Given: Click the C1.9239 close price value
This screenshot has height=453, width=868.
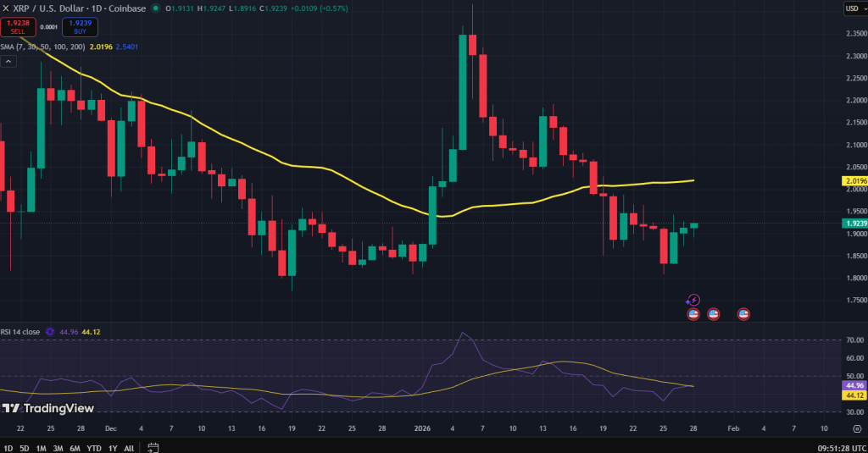Looking at the screenshot, I should tap(273, 8).
